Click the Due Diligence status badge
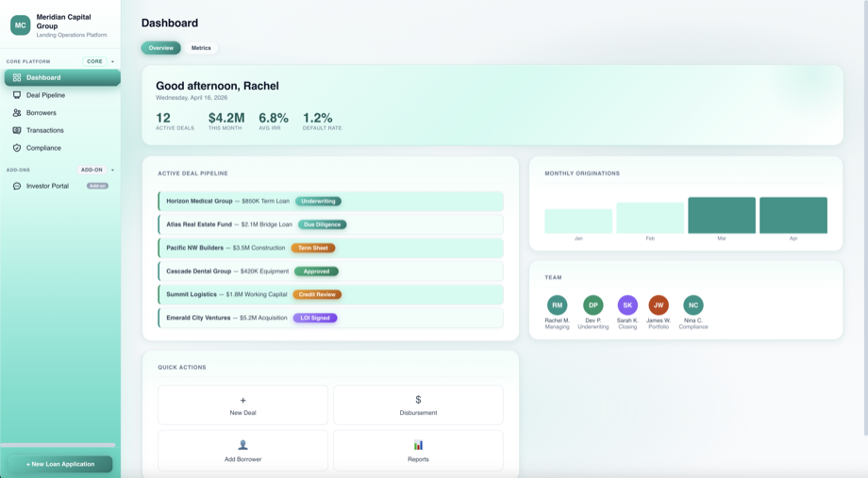This screenshot has height=478, width=868. 322,224
